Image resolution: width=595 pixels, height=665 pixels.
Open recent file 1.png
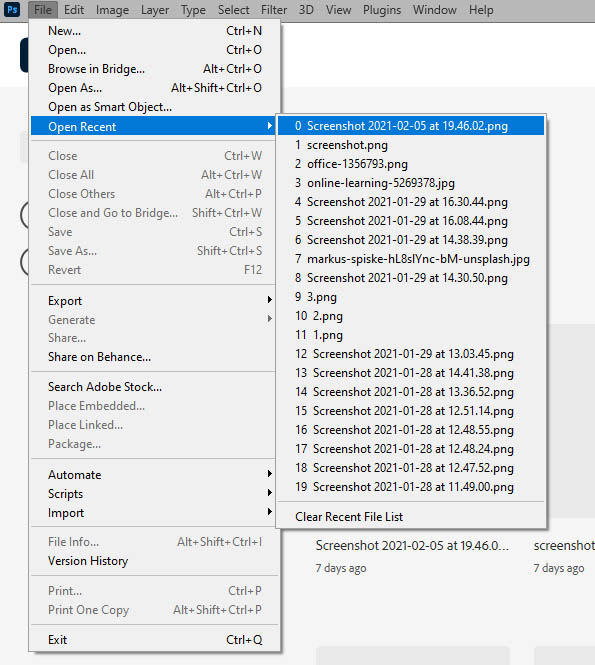pyautogui.click(x=411, y=335)
